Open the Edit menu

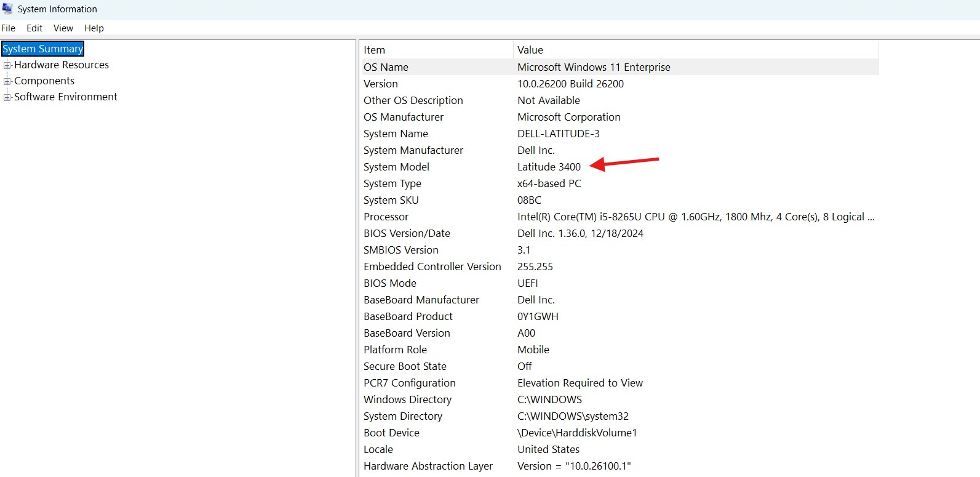pyautogui.click(x=34, y=28)
